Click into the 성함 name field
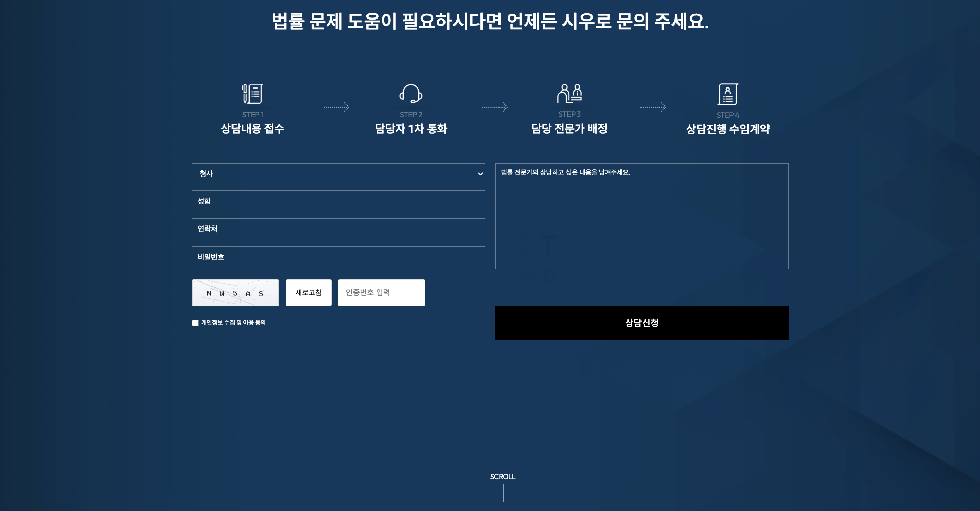980x511 pixels. [x=338, y=202]
